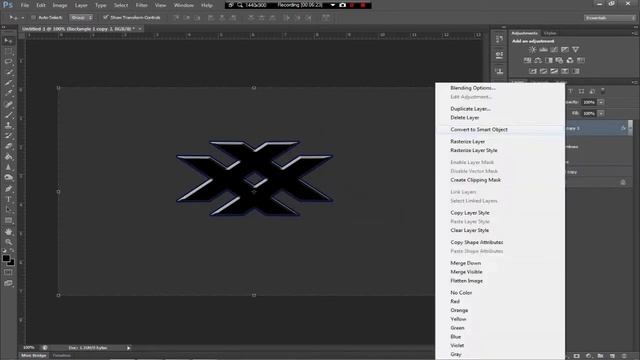
Task: Toggle Quick Mask mode icon
Action: (8, 272)
